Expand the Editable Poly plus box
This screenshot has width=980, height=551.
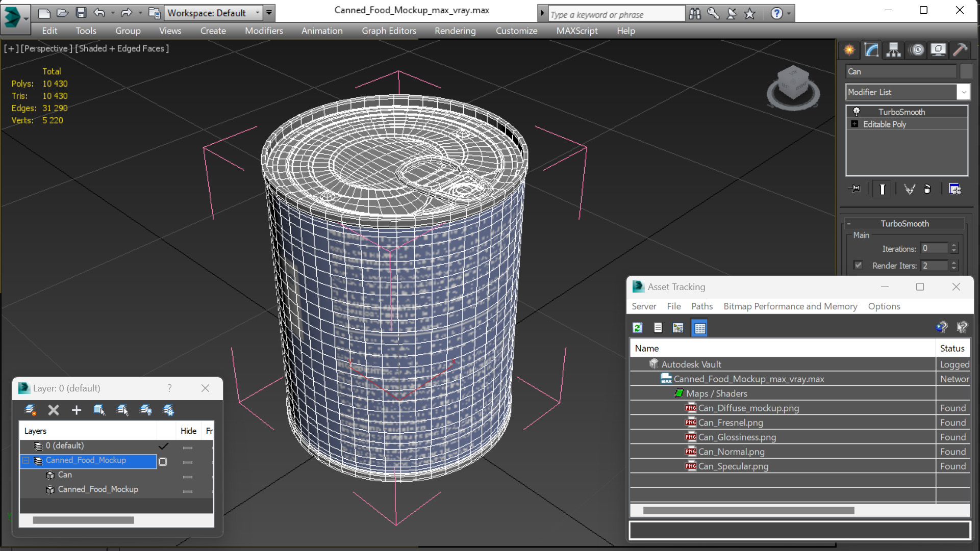pos(855,124)
